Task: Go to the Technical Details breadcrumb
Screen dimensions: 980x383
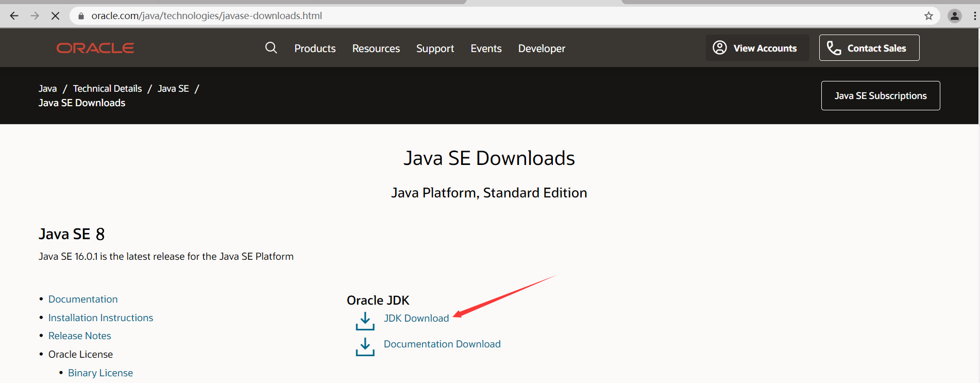Action: coord(107,89)
